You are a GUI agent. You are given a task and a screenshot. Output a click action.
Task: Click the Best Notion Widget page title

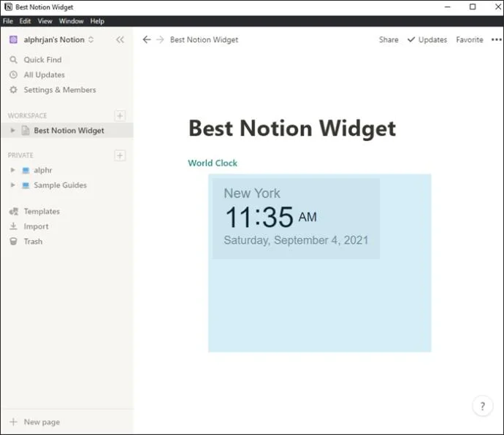[x=292, y=128]
